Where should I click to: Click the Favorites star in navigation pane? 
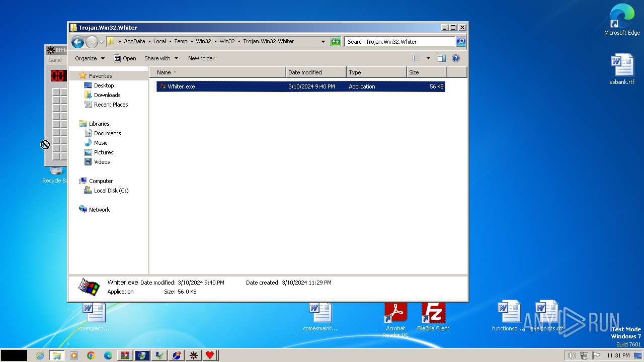click(x=83, y=76)
